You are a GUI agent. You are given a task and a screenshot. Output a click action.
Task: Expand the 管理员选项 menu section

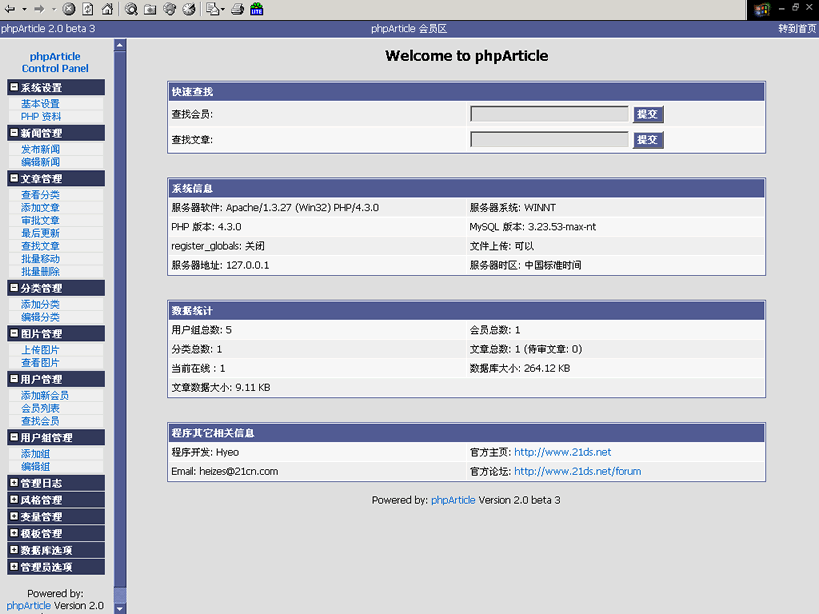point(15,566)
